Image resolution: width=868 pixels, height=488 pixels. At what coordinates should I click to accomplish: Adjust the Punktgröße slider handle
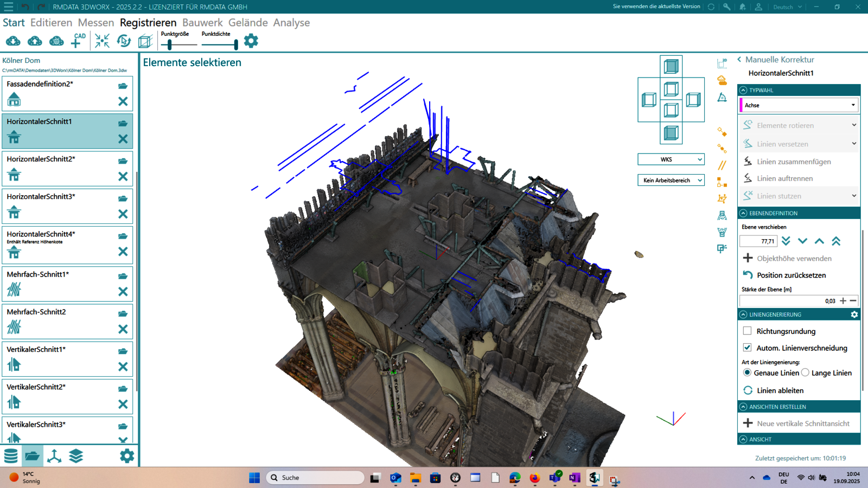pyautogui.click(x=170, y=45)
